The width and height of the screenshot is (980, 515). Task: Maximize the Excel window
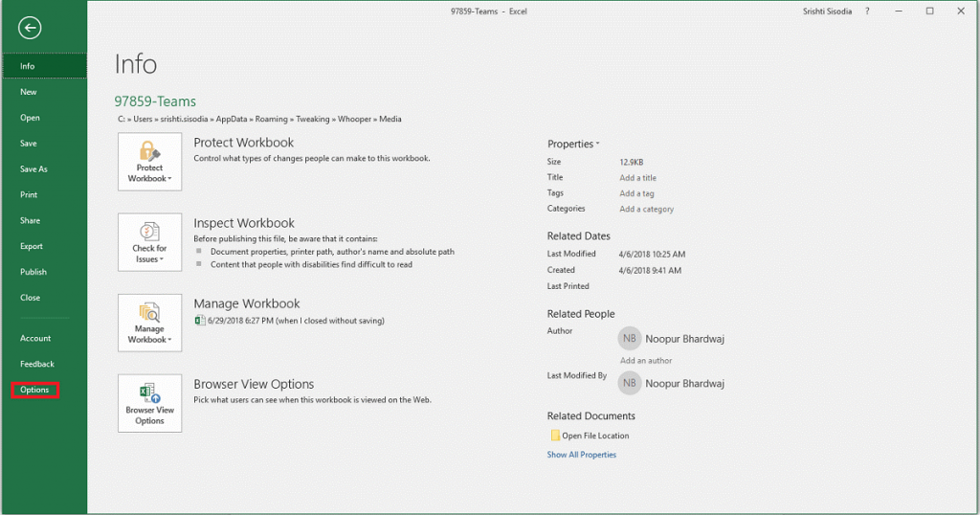pyautogui.click(x=930, y=11)
